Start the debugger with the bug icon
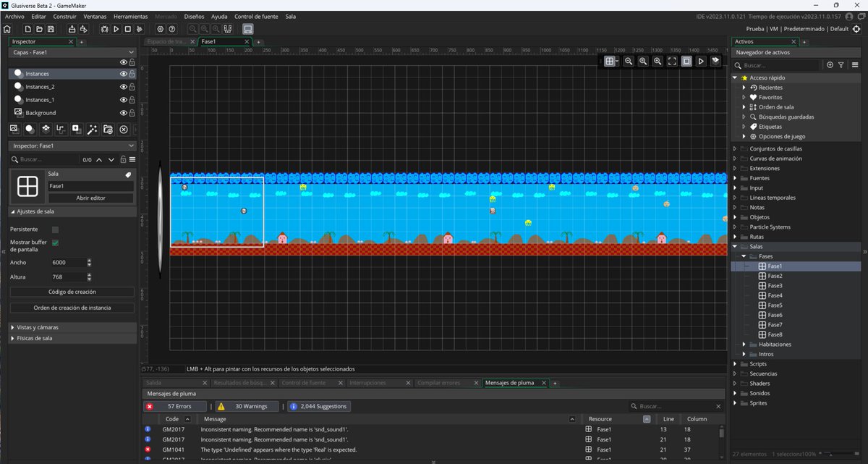 coord(105,29)
